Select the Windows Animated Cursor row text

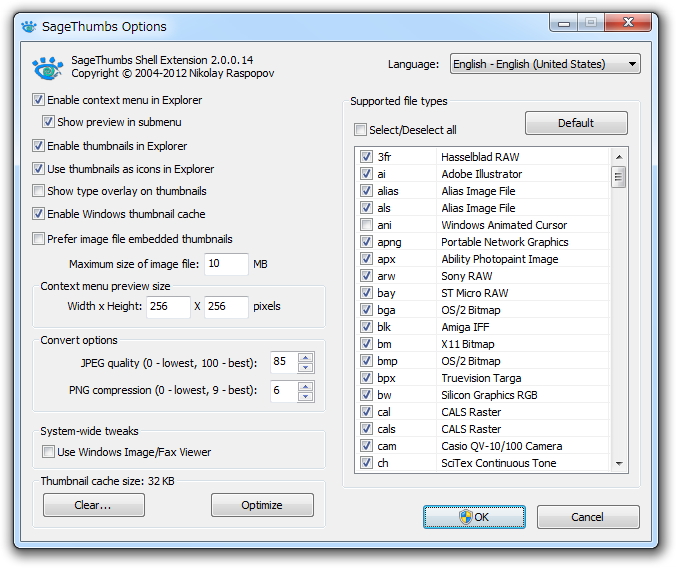504,225
